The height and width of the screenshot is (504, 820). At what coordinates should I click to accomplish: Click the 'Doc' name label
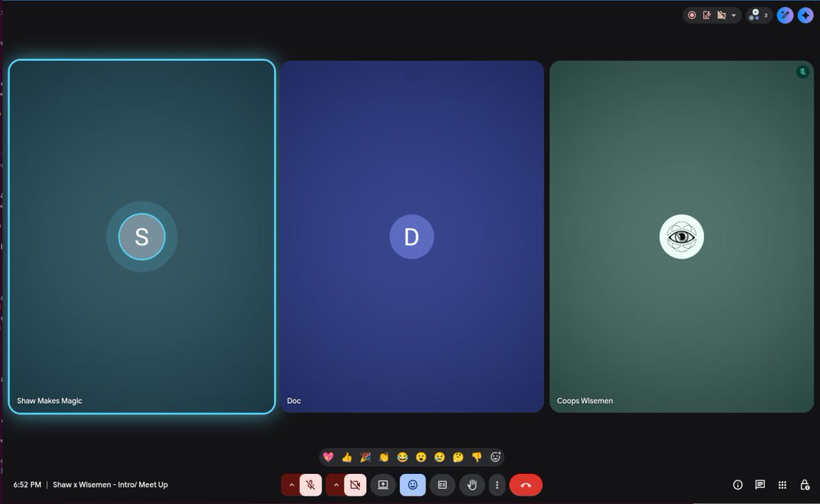pyautogui.click(x=294, y=401)
